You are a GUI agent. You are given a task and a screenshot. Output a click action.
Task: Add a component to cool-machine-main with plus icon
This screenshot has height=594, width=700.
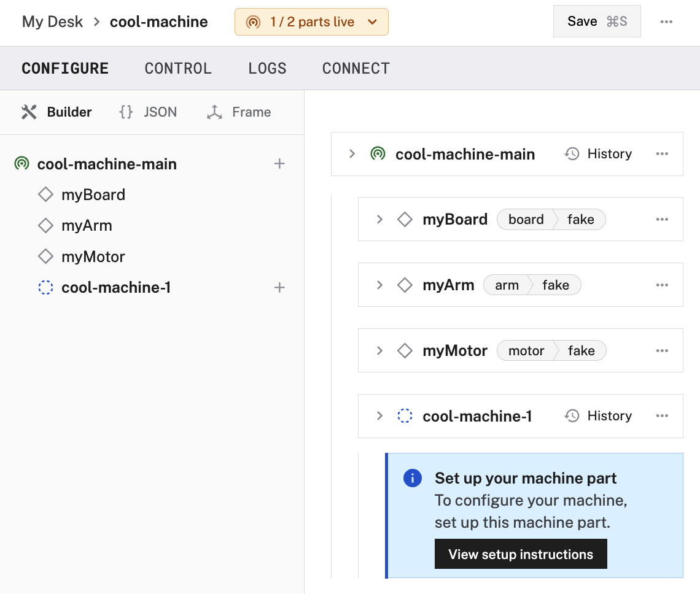coord(279,163)
